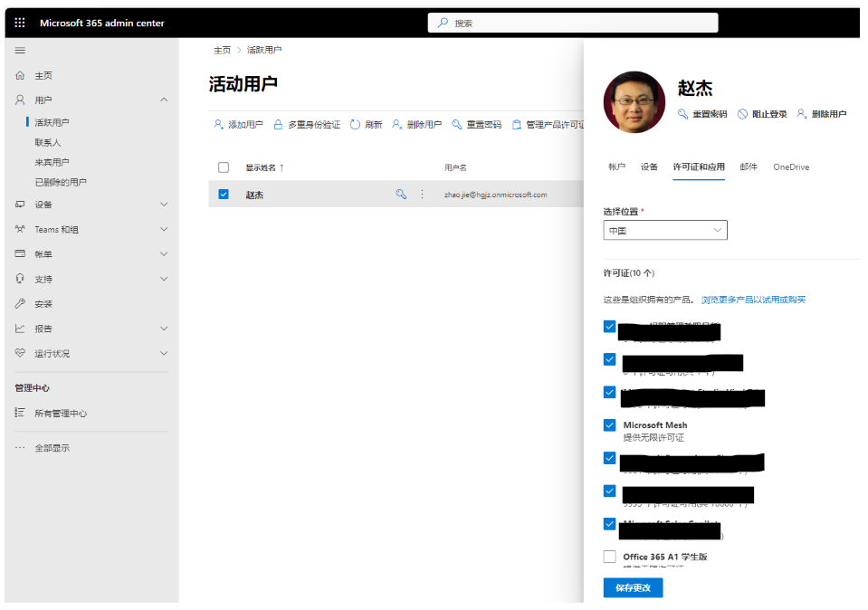This screenshot has width=868, height=610.
Task: Open the three-dot more actions icon for 赵杰
Action: [421, 193]
